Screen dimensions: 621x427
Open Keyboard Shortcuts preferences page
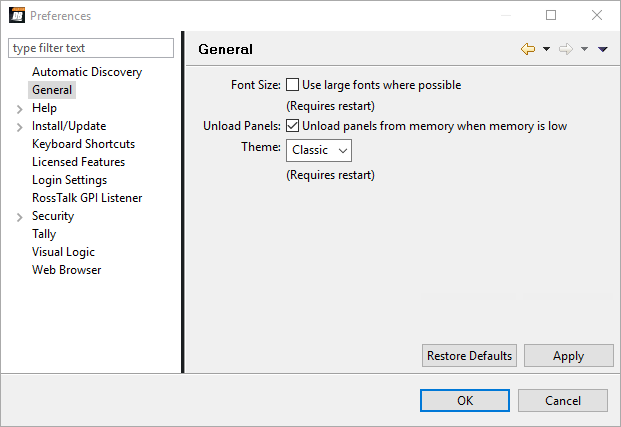click(83, 144)
